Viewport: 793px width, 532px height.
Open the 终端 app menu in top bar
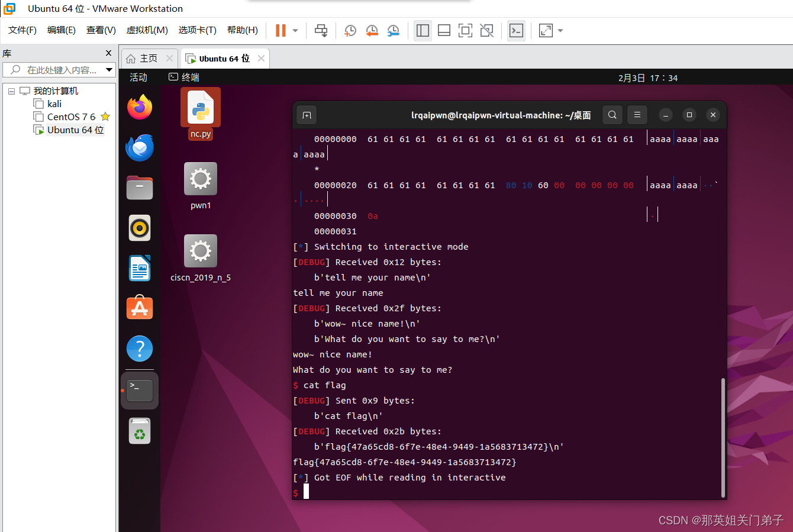(x=184, y=78)
